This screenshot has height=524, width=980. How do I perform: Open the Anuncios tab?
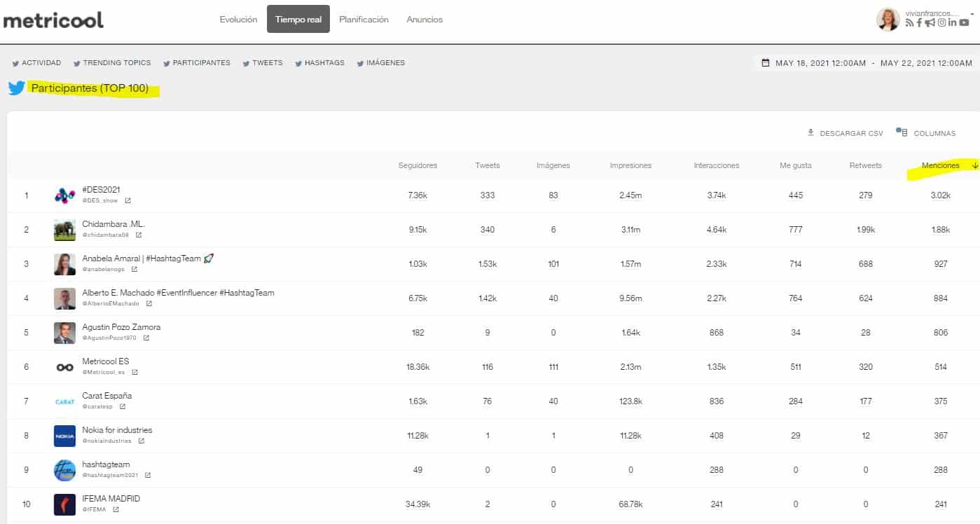[x=425, y=20]
